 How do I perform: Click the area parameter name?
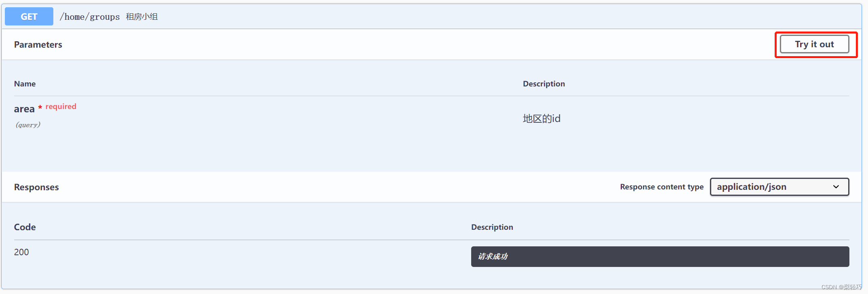point(24,109)
